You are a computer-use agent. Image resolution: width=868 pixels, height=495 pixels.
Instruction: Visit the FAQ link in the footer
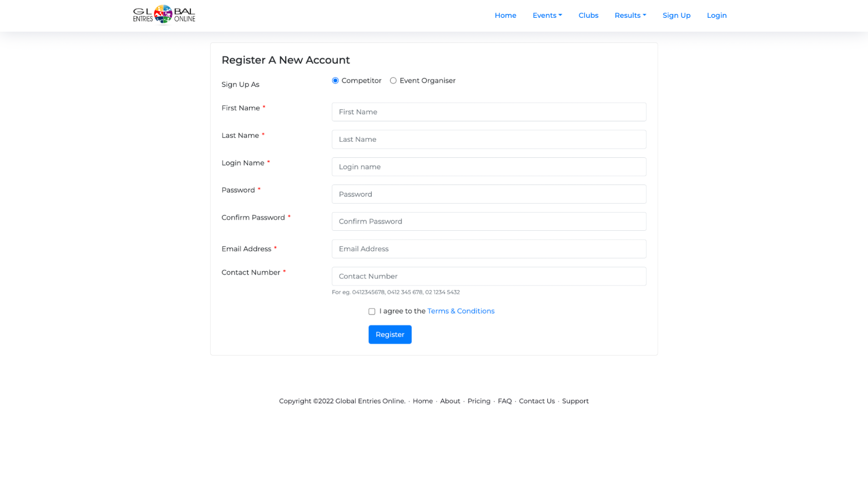pos(505,401)
